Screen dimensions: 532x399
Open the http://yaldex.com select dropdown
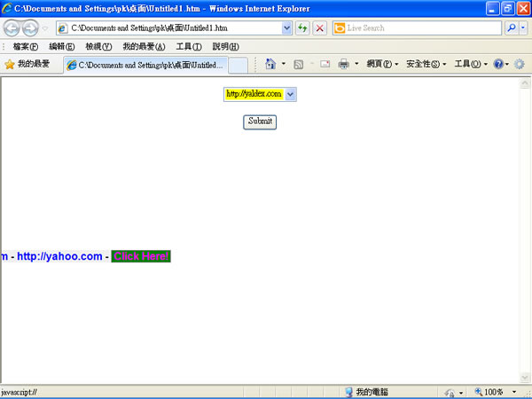260,94
